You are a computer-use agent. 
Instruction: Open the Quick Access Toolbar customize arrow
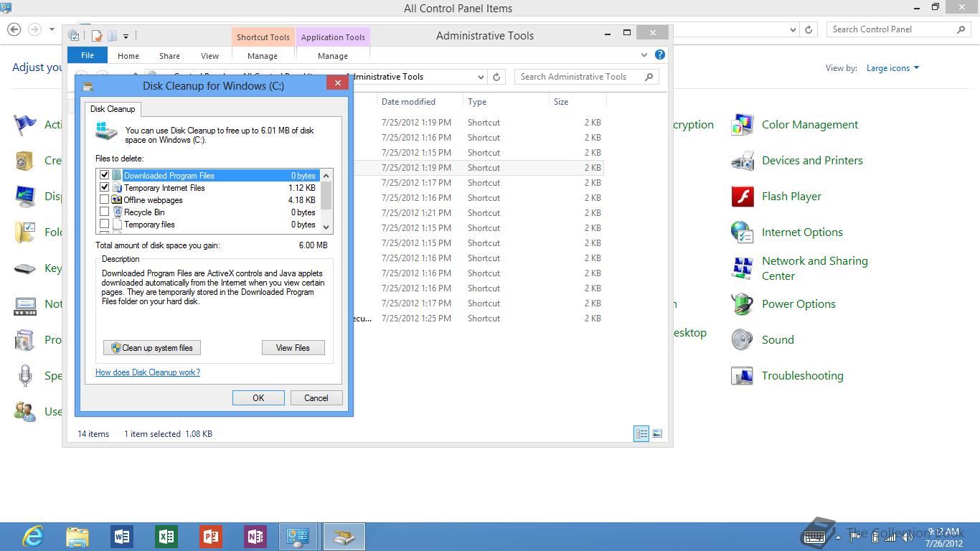point(126,36)
